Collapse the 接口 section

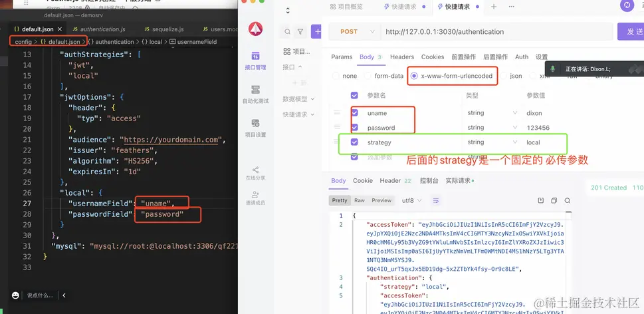292,67
